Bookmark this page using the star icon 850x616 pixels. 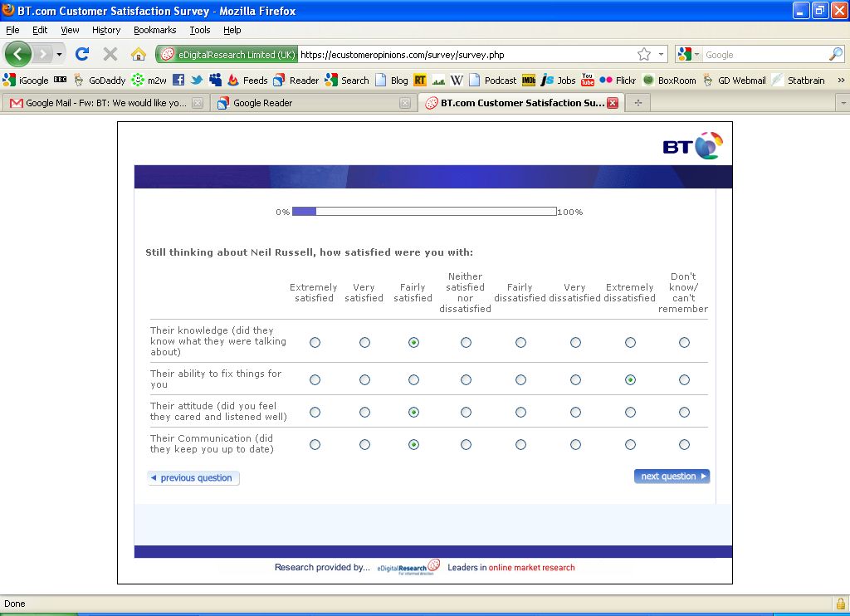point(644,55)
